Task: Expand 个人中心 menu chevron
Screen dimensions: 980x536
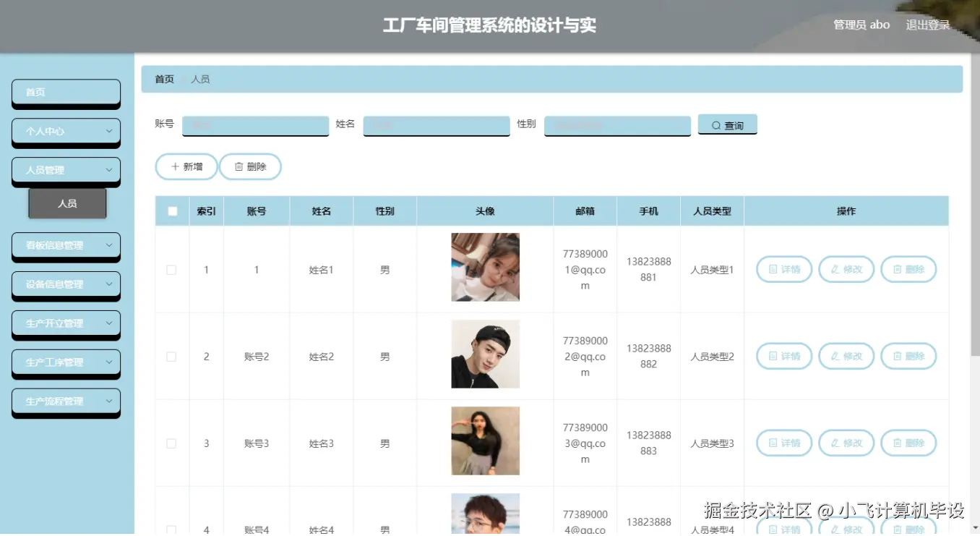Action: click(109, 131)
